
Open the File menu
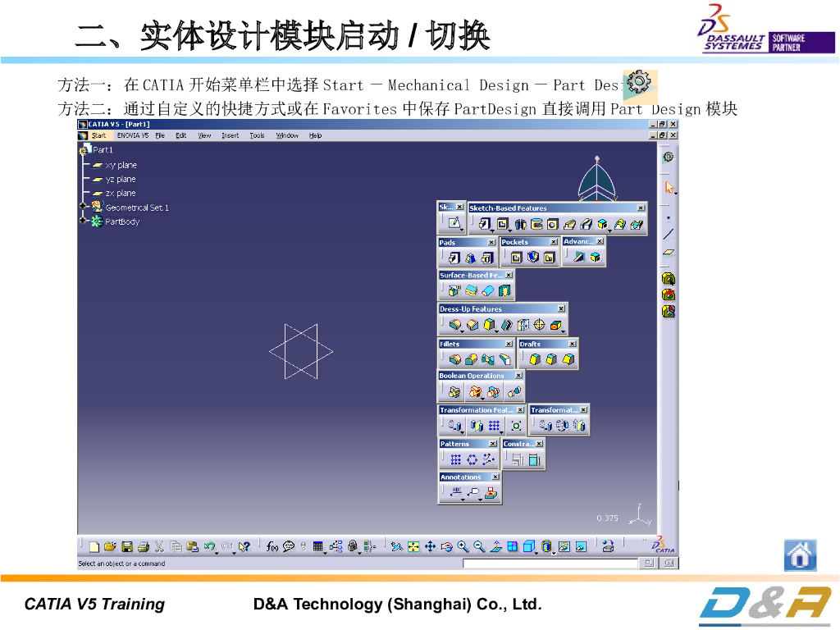[x=160, y=135]
